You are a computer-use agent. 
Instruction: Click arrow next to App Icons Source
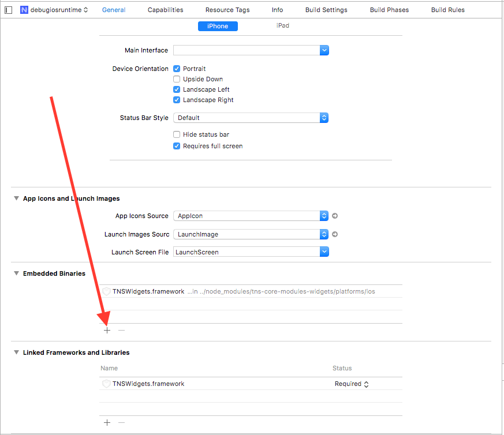(x=335, y=216)
